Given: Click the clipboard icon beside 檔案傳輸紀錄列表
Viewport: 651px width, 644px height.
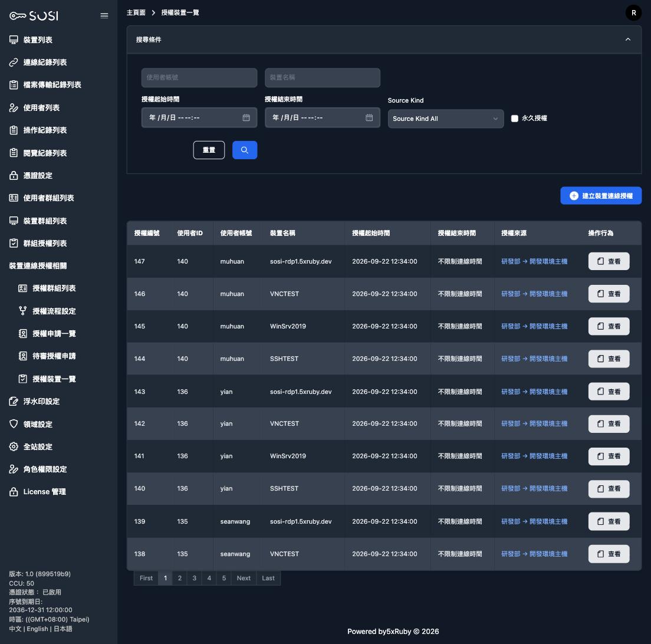Looking at the screenshot, I should [14, 85].
